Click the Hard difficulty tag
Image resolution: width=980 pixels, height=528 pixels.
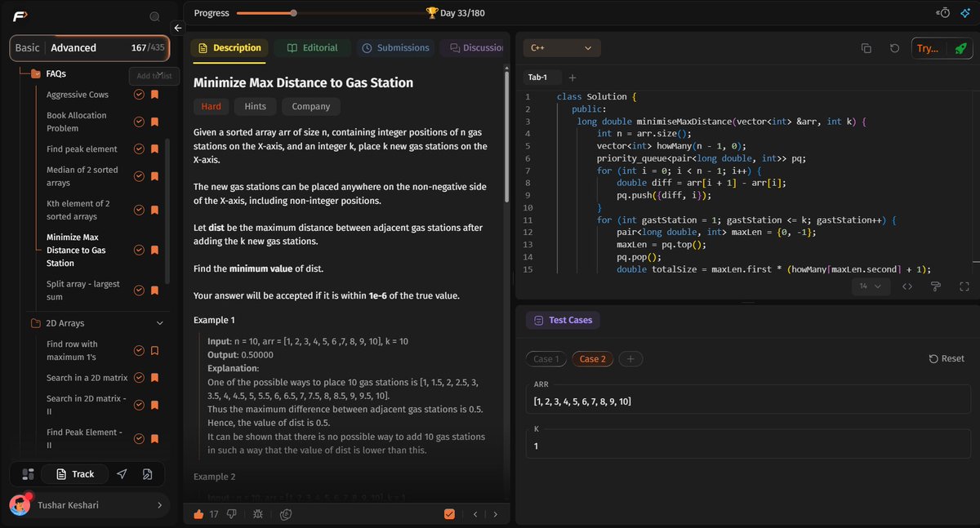(212, 106)
